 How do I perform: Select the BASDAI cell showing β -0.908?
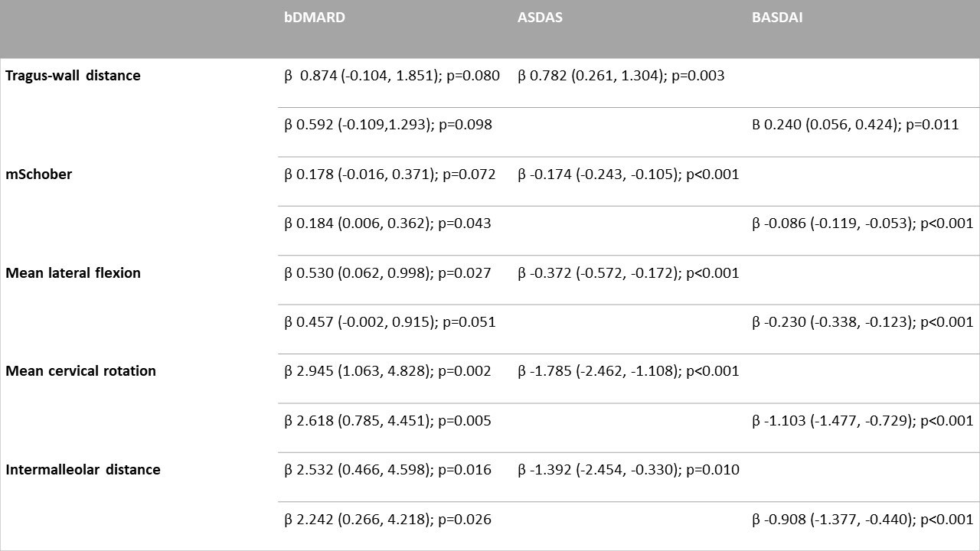[x=862, y=520]
